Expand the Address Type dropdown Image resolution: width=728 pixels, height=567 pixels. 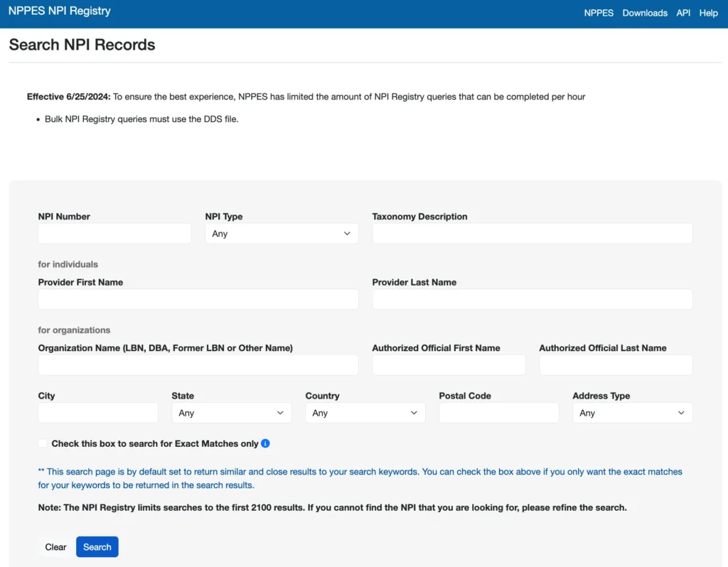click(632, 413)
